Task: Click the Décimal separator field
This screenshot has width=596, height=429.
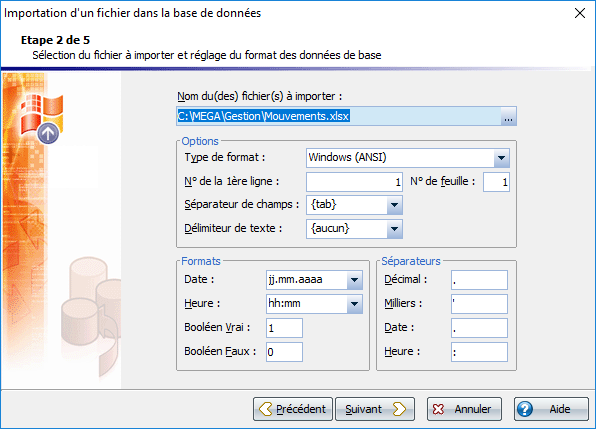Action: tap(479, 280)
